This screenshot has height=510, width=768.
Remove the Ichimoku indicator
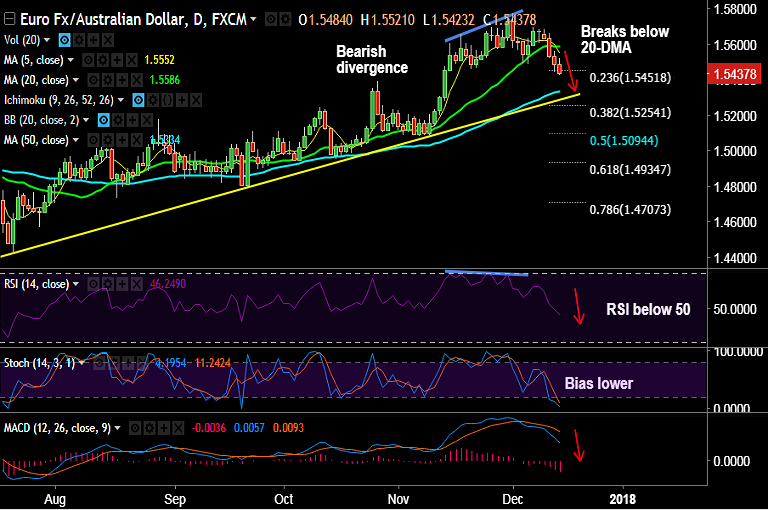click(196, 100)
